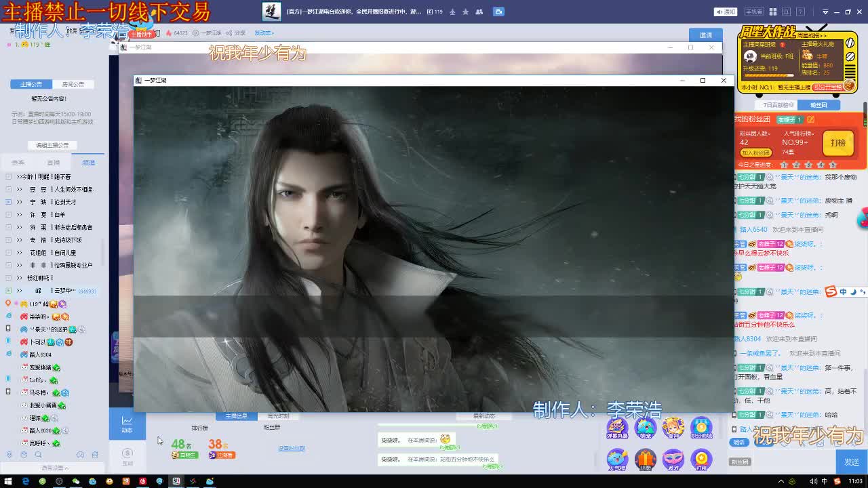Screen dimensions: 868x488
Task: Open the 派对 mask party icon
Action: [x=673, y=460]
